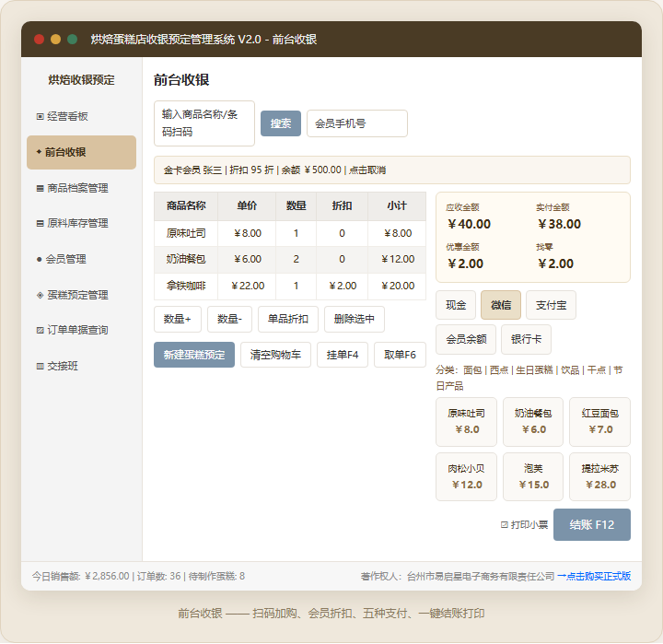Screen dimensions: 663x644
Task: Add 泡芙 ¥15.0 product card
Action: point(533,477)
